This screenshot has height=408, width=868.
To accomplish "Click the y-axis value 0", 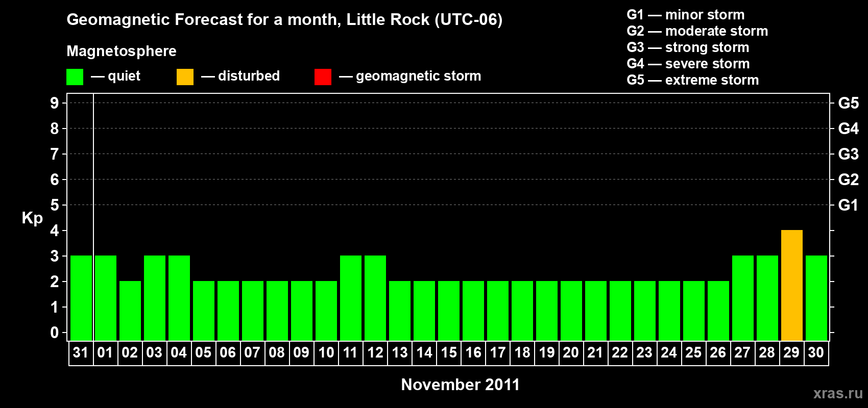I will 55,333.
